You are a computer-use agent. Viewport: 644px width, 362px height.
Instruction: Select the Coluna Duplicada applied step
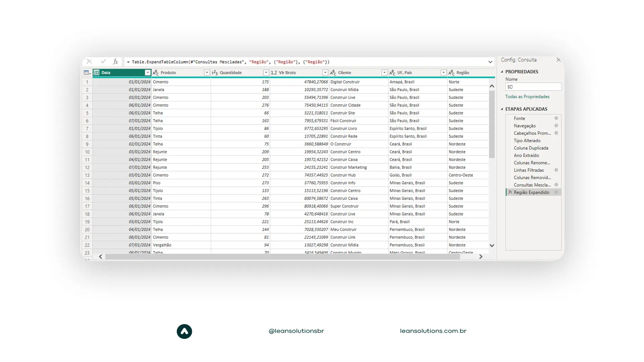pos(533,148)
